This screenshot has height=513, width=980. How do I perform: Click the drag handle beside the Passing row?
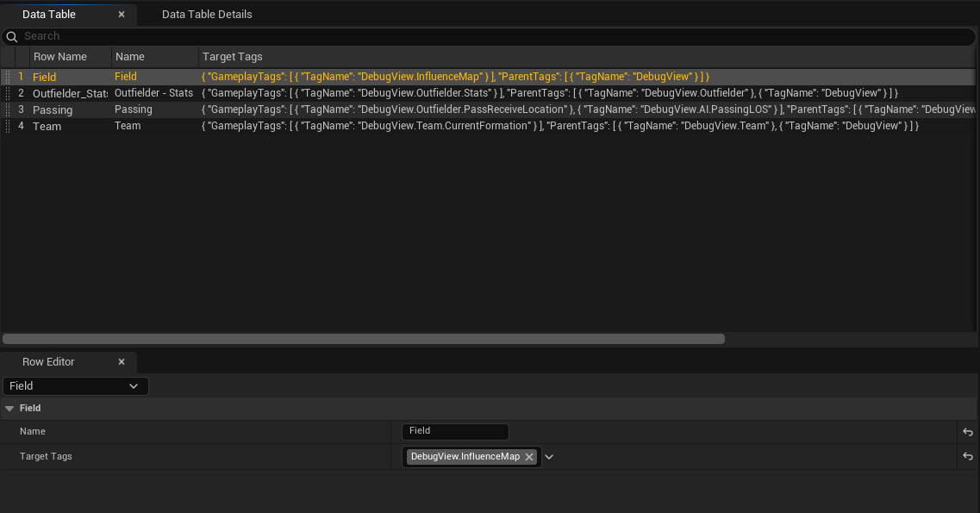(6, 109)
